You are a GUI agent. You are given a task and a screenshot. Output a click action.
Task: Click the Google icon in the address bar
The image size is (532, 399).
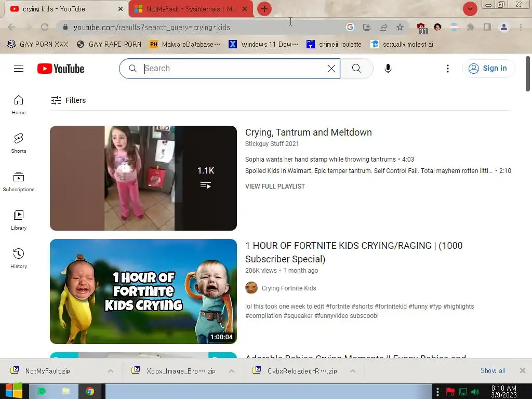coord(350,27)
